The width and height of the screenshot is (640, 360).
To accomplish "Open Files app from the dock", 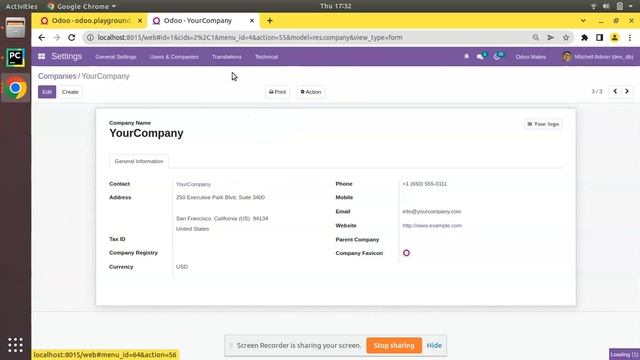I will click(x=16, y=28).
